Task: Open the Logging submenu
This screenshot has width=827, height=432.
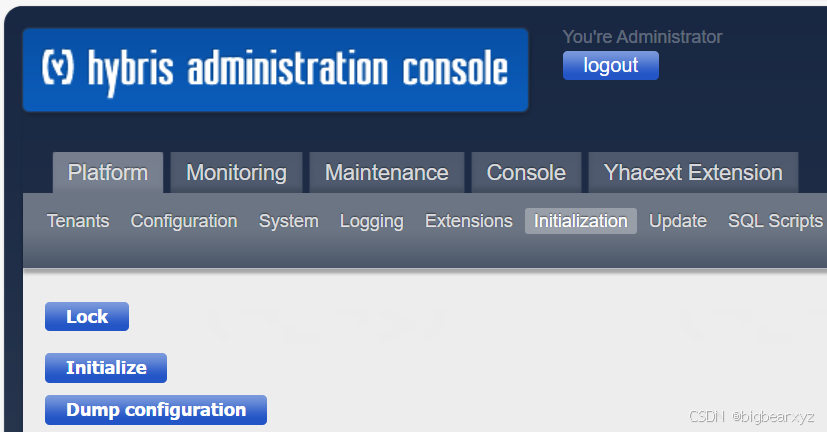Action: coord(372,221)
